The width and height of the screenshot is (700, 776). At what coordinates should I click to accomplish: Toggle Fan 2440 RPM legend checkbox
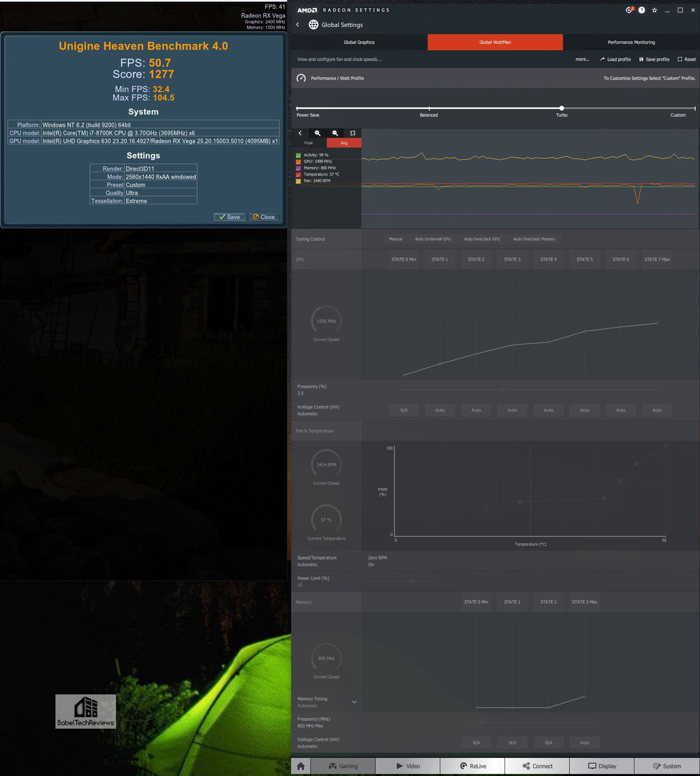(298, 181)
